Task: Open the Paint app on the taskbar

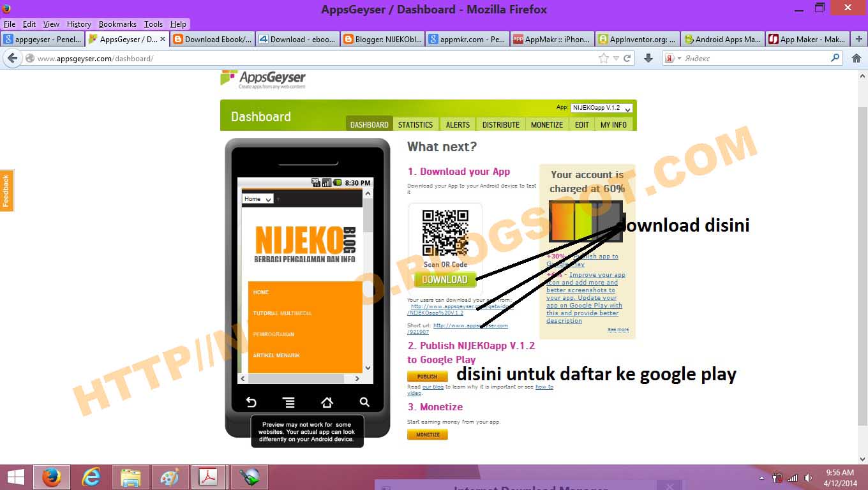Action: 170,477
